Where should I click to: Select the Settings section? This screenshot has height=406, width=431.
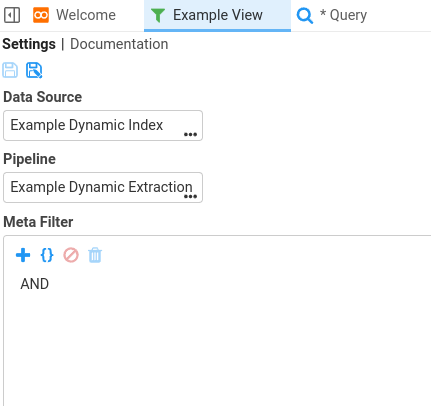pyautogui.click(x=29, y=44)
